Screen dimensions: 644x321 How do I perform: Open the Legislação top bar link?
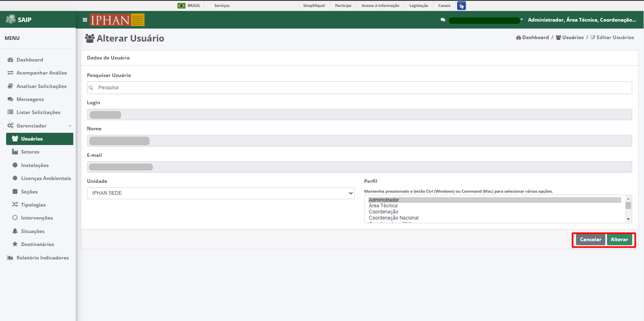418,6
